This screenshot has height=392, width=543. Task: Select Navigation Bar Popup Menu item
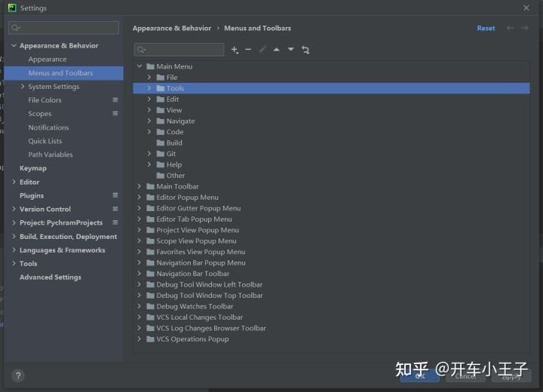click(201, 263)
